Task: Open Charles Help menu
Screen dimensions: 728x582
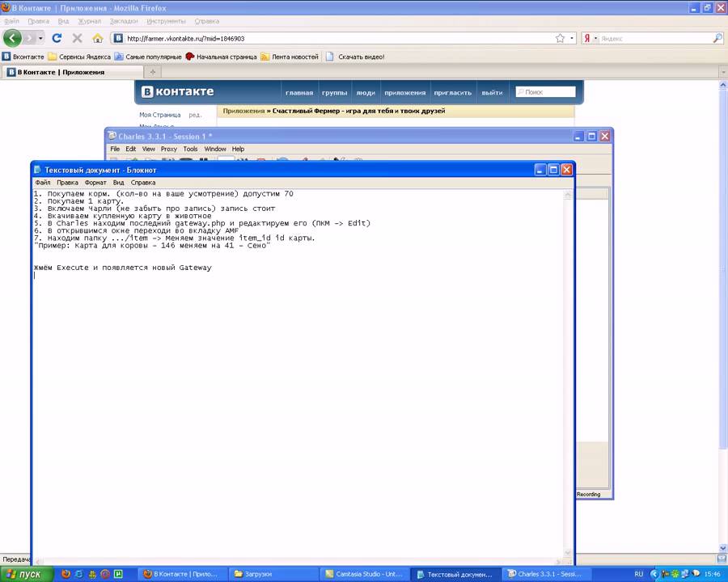Action: (x=238, y=149)
